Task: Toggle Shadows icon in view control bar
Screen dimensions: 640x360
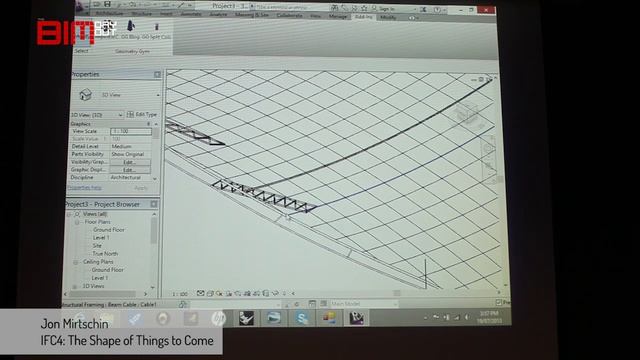Action: [x=229, y=293]
